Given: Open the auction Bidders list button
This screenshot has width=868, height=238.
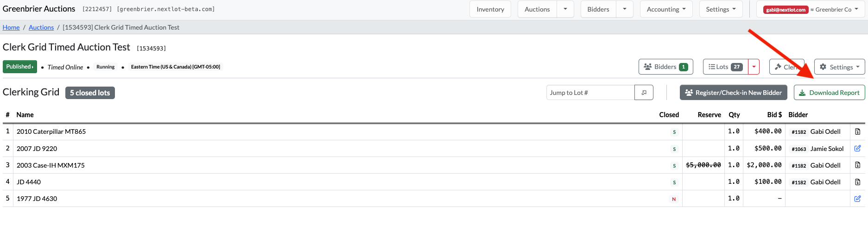Looking at the screenshot, I should [x=665, y=67].
